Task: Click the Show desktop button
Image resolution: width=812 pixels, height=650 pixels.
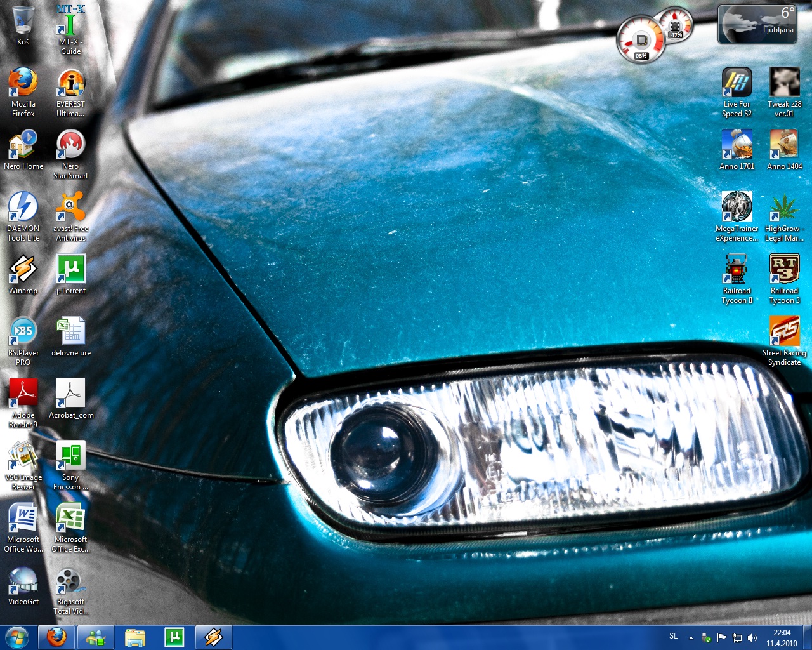Action: [x=808, y=638]
